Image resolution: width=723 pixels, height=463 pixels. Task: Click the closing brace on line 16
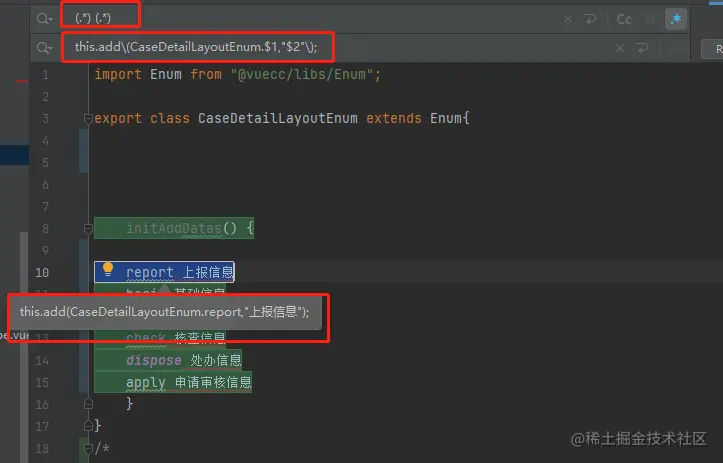pos(130,404)
